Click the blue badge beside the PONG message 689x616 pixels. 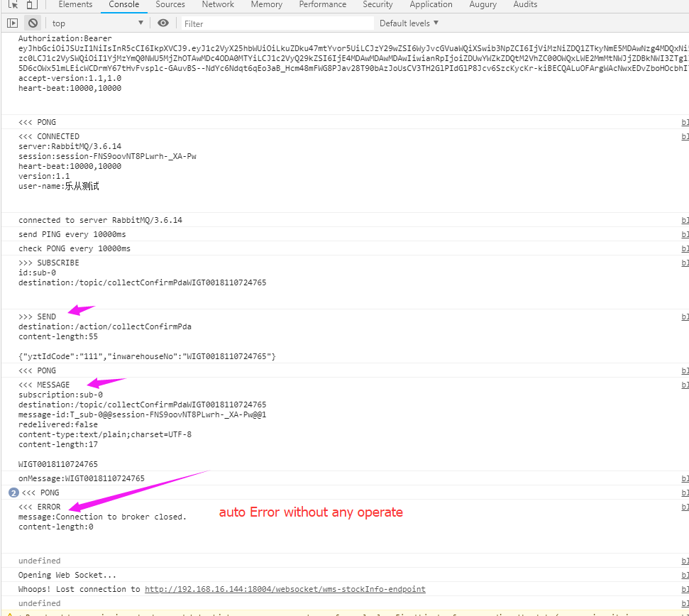click(13, 493)
